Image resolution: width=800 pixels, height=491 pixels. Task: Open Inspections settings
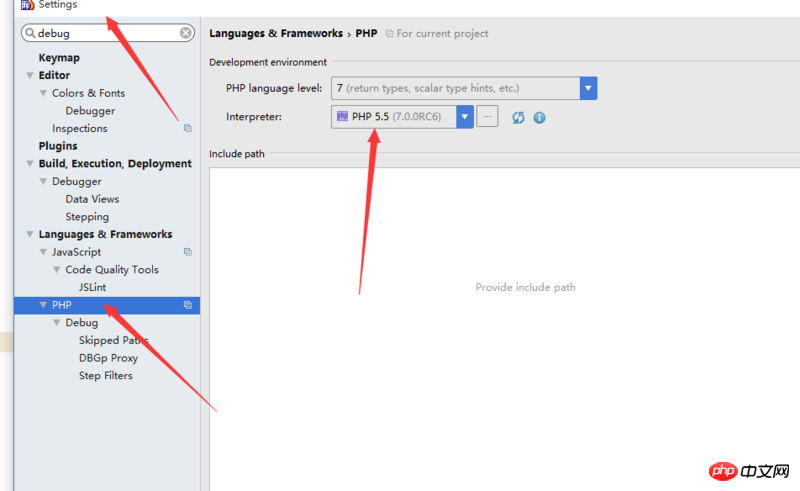80,128
